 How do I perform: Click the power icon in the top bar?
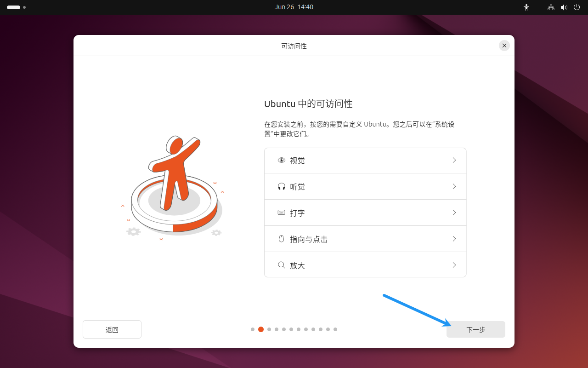tap(577, 7)
